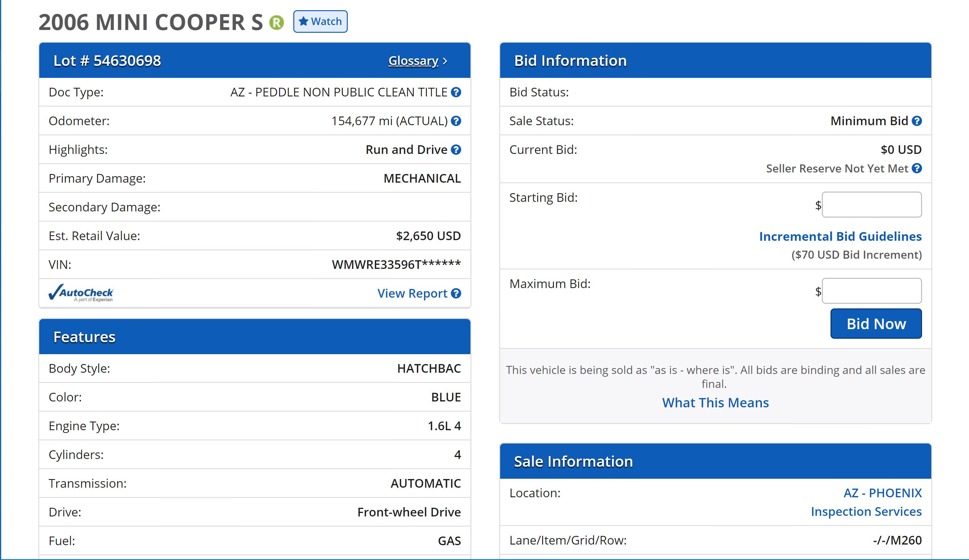Click the Run and Drive highlight text

click(x=406, y=150)
